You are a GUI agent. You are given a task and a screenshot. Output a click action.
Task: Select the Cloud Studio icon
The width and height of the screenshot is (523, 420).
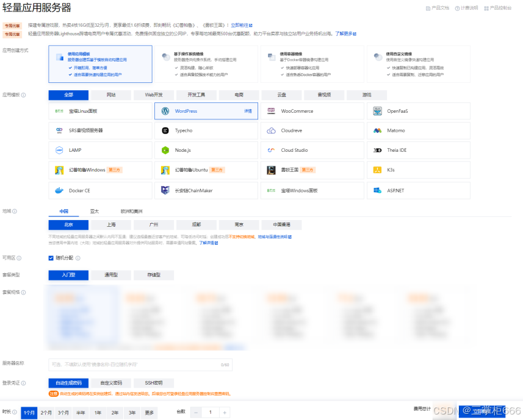pyautogui.click(x=271, y=150)
